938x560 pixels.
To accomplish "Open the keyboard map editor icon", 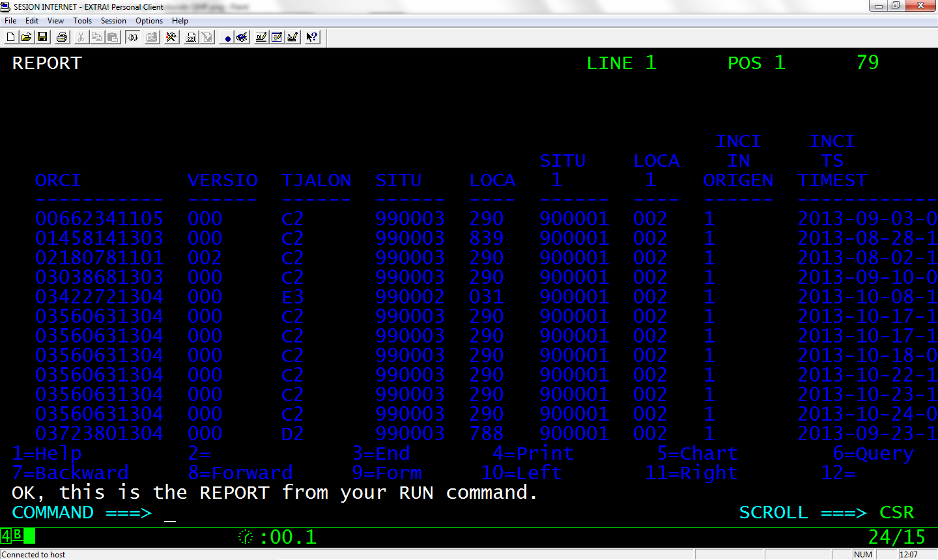I will tap(292, 37).
